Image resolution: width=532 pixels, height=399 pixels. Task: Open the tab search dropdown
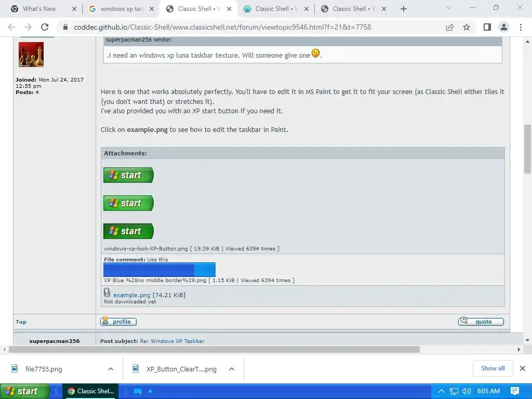[448, 7]
